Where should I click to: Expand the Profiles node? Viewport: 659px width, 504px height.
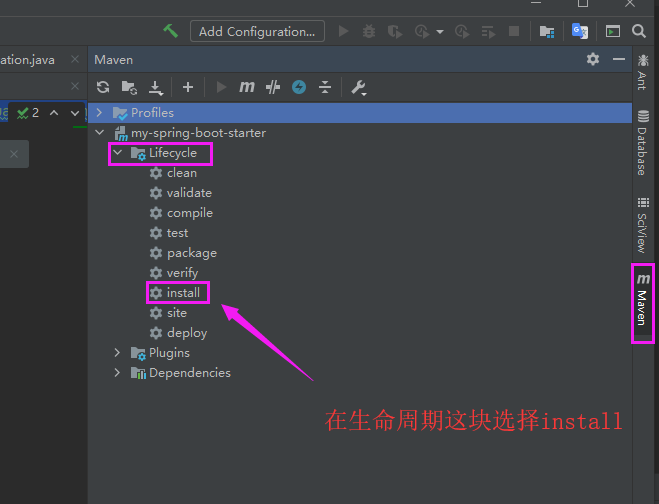[99, 113]
